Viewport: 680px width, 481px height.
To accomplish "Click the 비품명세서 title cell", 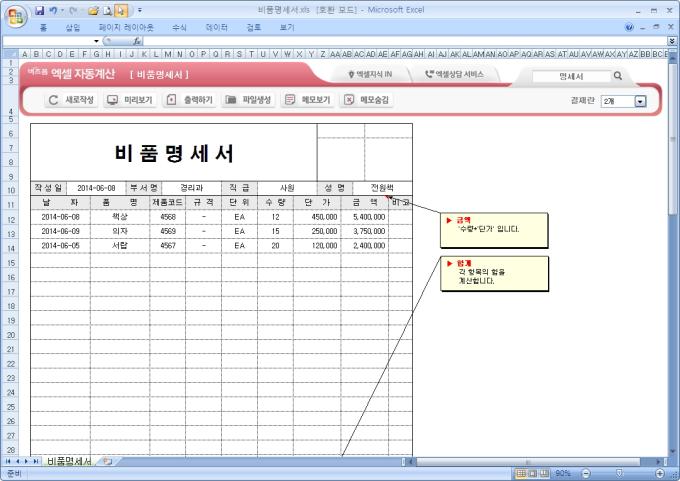I will coord(174,153).
